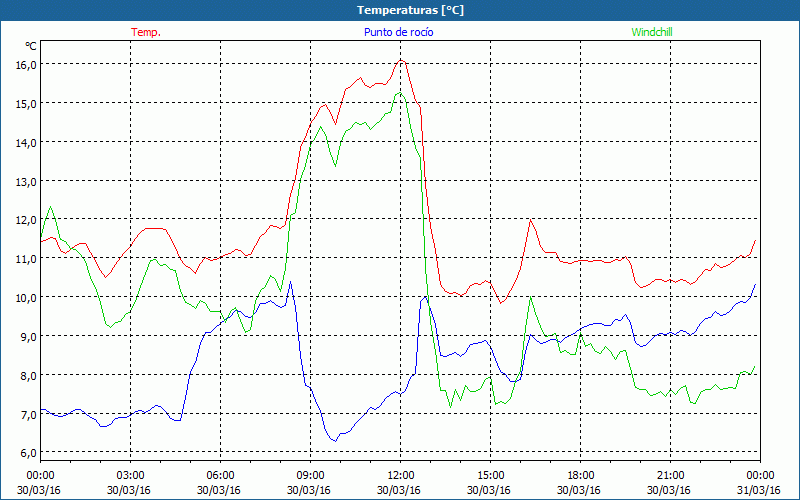800x500 pixels.
Task: Click the 14,0 y-axis value
Action: tap(26, 142)
